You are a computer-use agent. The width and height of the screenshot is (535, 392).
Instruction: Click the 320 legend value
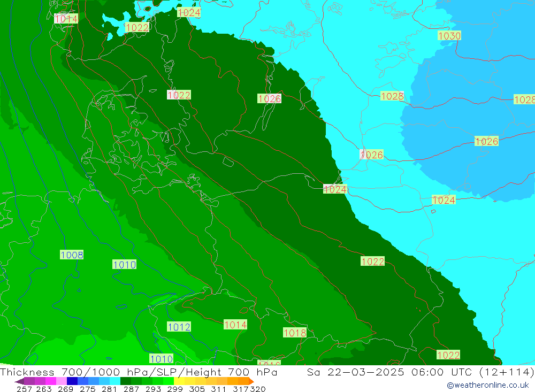pyautogui.click(x=258, y=389)
